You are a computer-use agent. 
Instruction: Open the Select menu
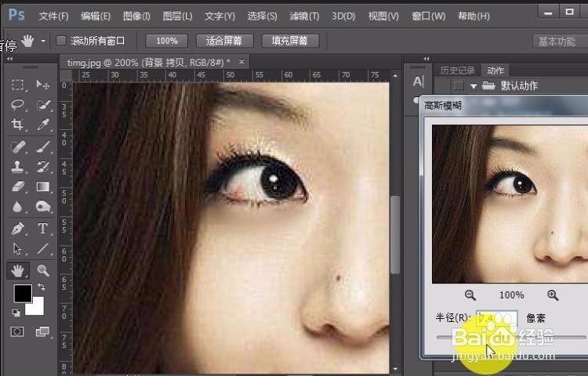click(262, 16)
